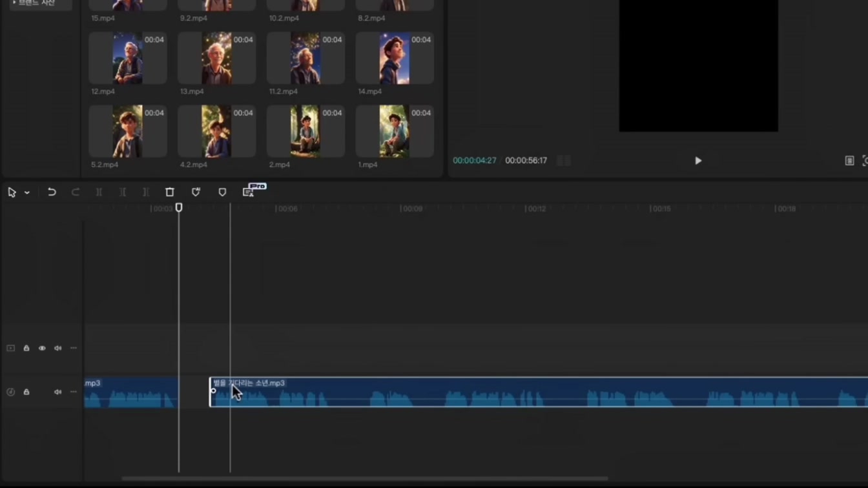This screenshot has width=868, height=488.
Task: Jump to 00:15 on the timeline ruler
Action: coord(661,209)
